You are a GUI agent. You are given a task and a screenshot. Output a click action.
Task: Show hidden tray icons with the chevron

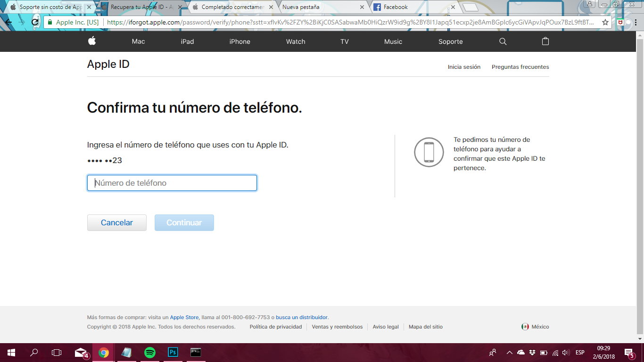click(x=509, y=353)
